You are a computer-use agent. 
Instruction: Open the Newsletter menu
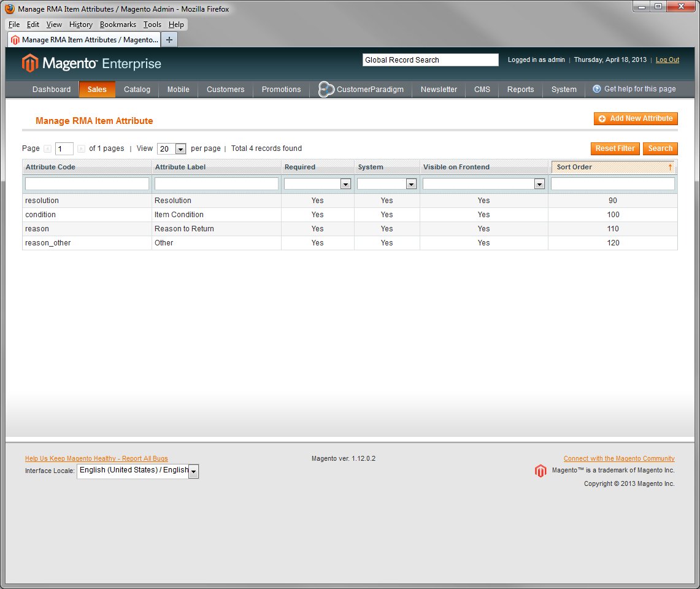click(x=439, y=90)
